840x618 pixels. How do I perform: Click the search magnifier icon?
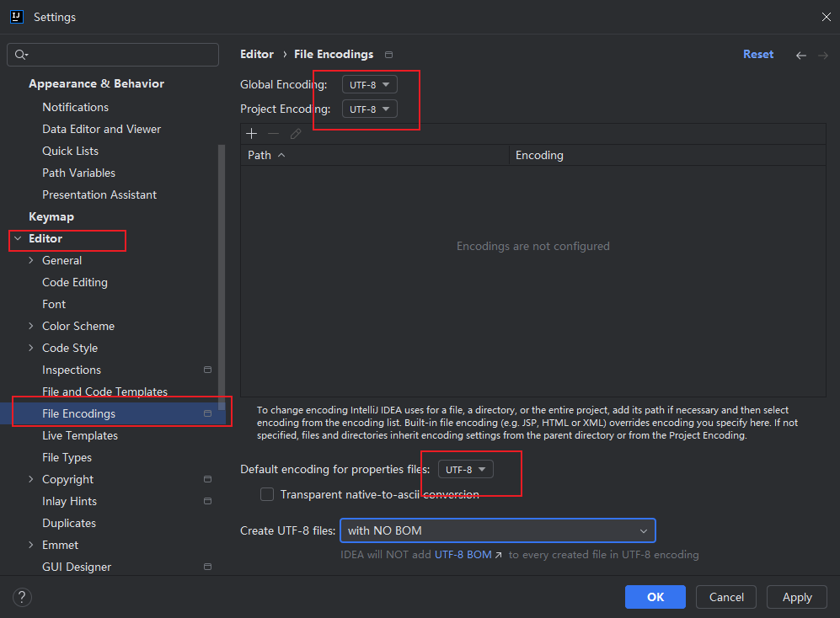click(21, 55)
